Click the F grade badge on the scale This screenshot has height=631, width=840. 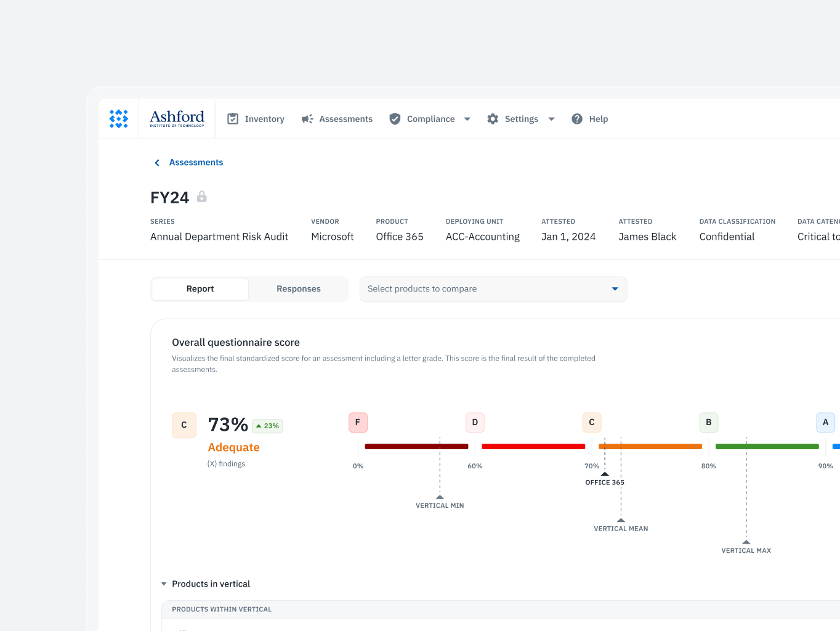tap(358, 422)
